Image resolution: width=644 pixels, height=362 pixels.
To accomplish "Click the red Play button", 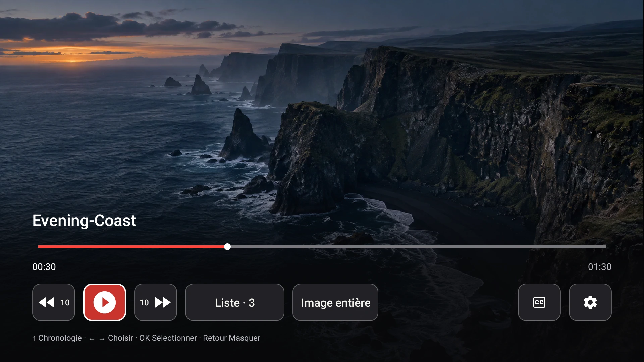I will [x=105, y=302].
